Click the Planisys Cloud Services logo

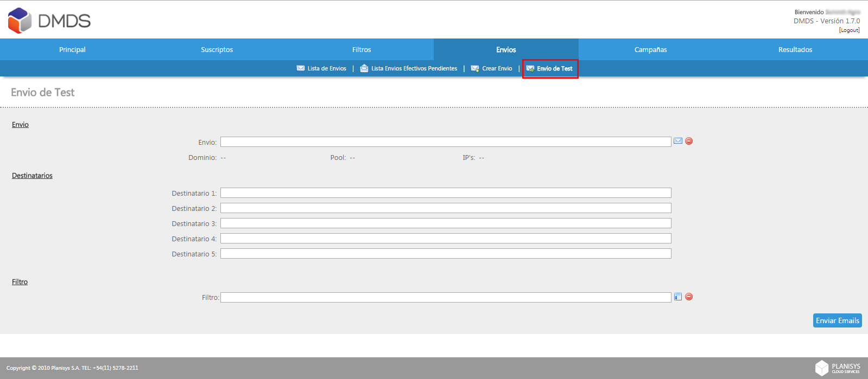point(838,368)
